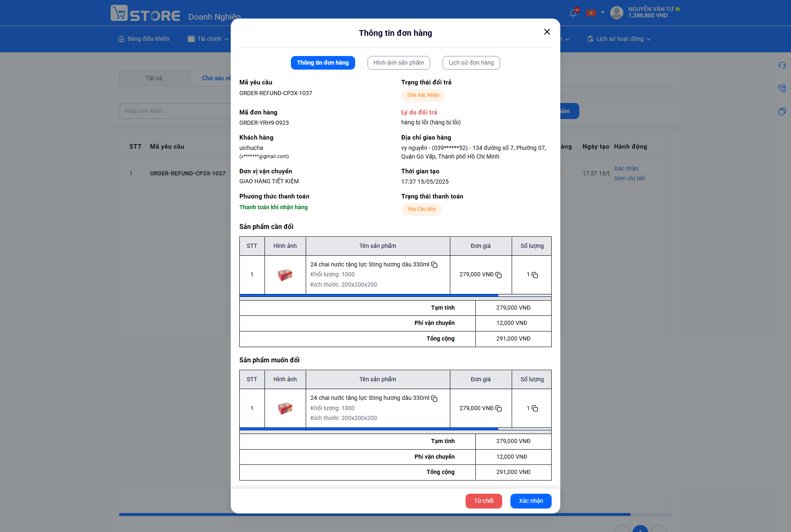
Task: Click the NGUYỄN VĂN TƯ username
Action: [651, 9]
